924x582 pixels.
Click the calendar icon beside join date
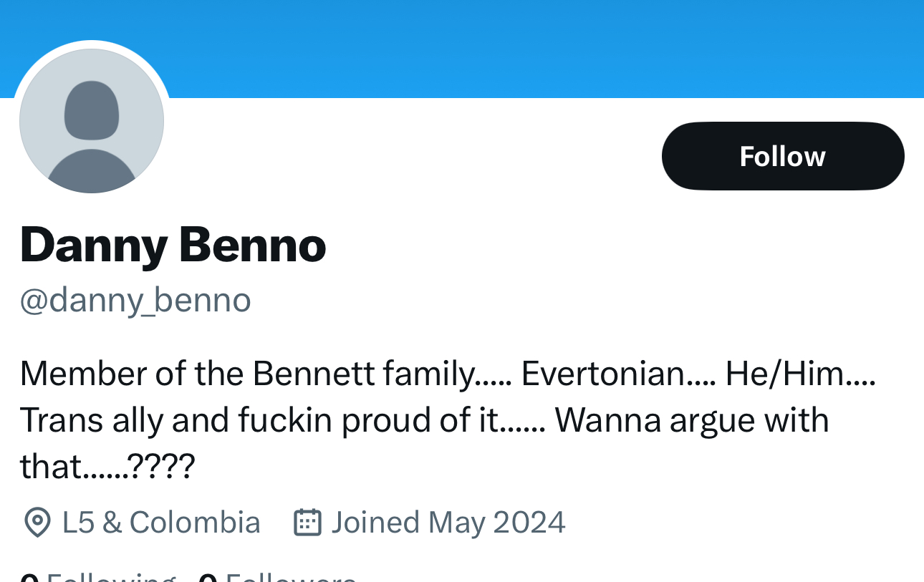pyautogui.click(x=307, y=523)
